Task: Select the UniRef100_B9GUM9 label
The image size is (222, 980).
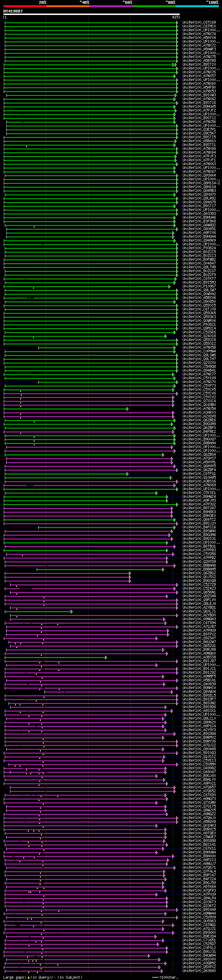Action: pyautogui.click(x=199, y=424)
